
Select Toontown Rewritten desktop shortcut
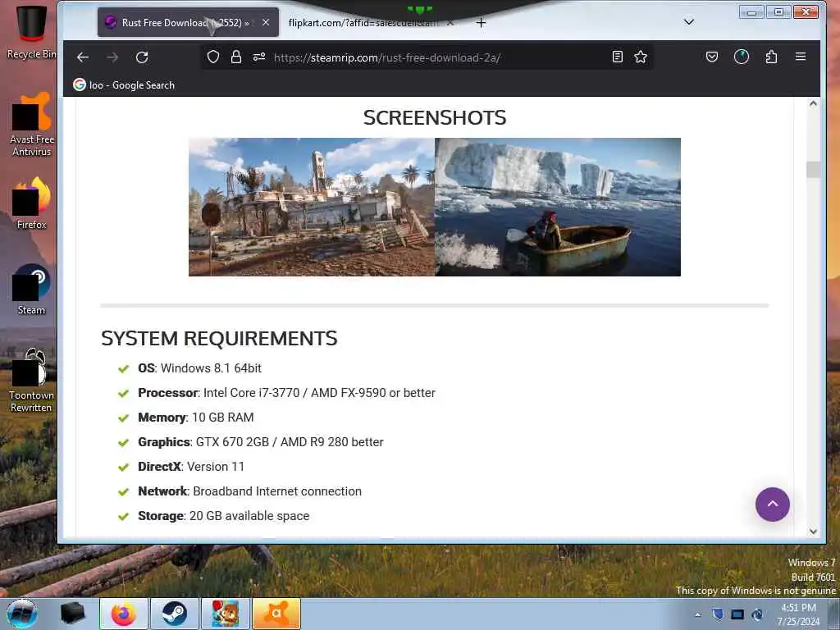pyautogui.click(x=31, y=381)
